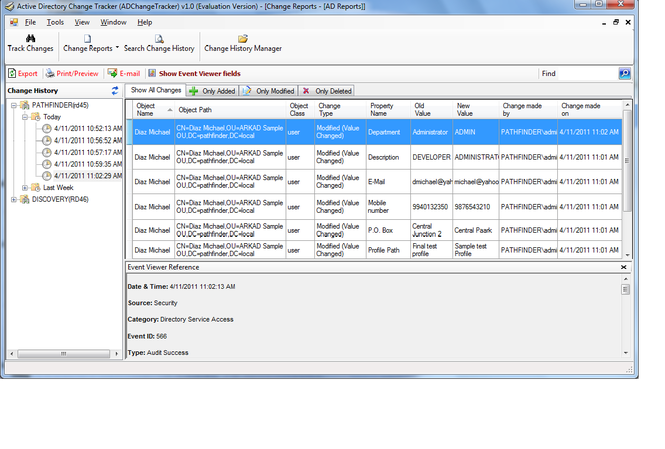Select the P.O. Box property row
Viewport: 665px width, 449px height.
point(377,230)
